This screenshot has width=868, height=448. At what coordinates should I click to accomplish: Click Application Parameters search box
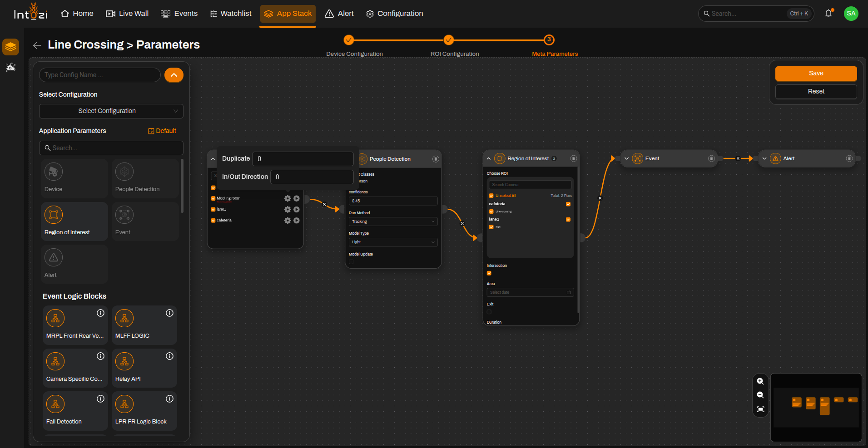pyautogui.click(x=111, y=148)
